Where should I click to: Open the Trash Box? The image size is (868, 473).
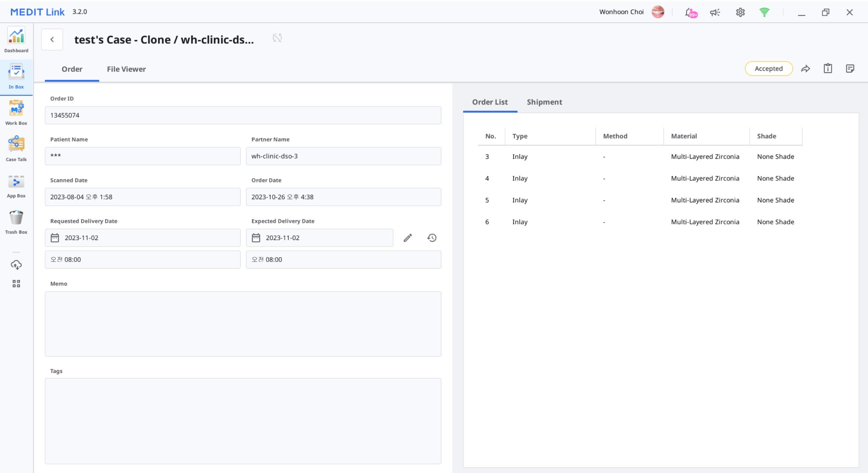(16, 222)
